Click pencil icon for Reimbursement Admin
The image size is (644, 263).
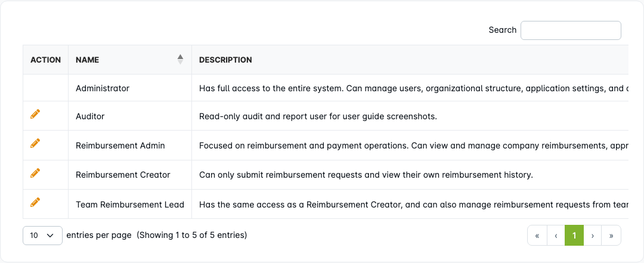pos(35,143)
